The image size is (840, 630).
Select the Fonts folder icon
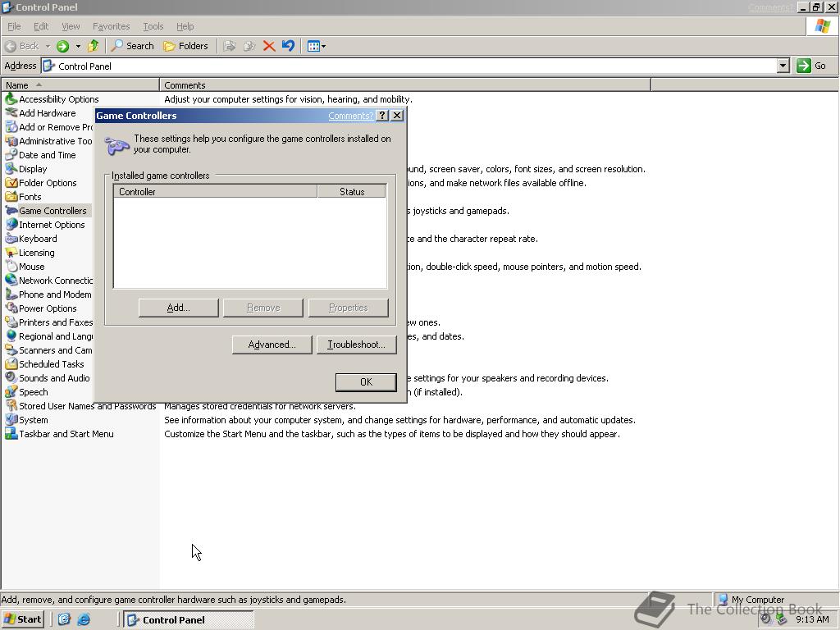point(11,197)
